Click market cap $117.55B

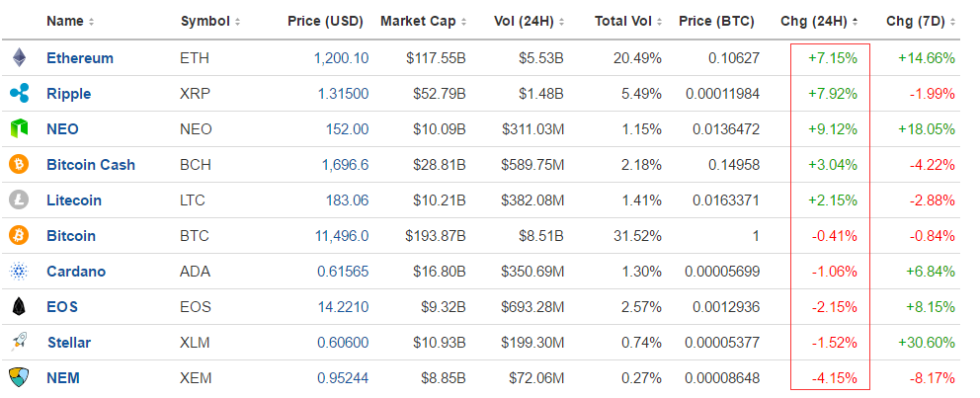pyautogui.click(x=436, y=58)
